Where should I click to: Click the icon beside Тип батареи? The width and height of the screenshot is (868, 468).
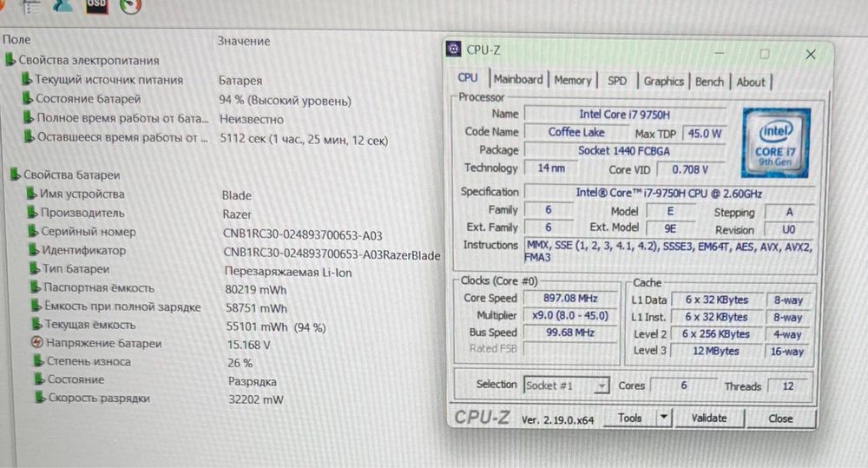[x=35, y=268]
